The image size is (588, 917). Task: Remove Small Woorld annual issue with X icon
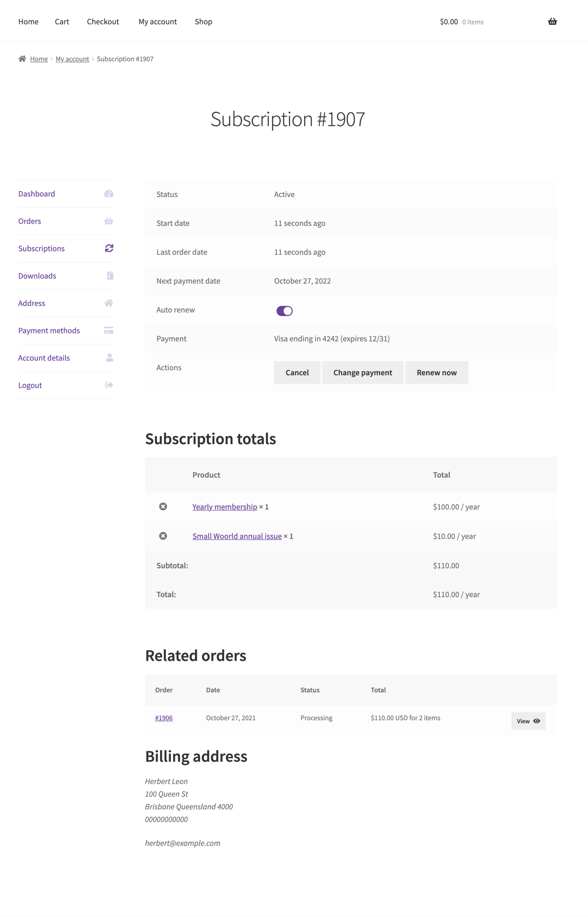click(x=163, y=536)
